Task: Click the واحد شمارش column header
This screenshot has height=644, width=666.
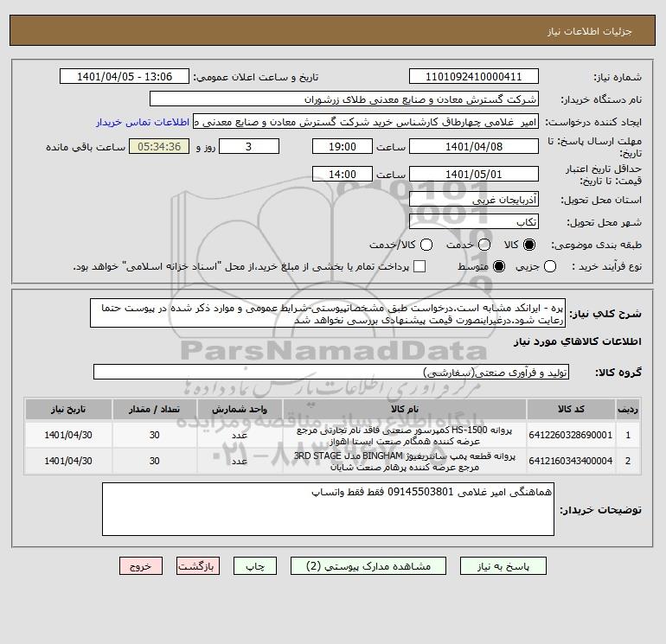Action: pos(240,409)
